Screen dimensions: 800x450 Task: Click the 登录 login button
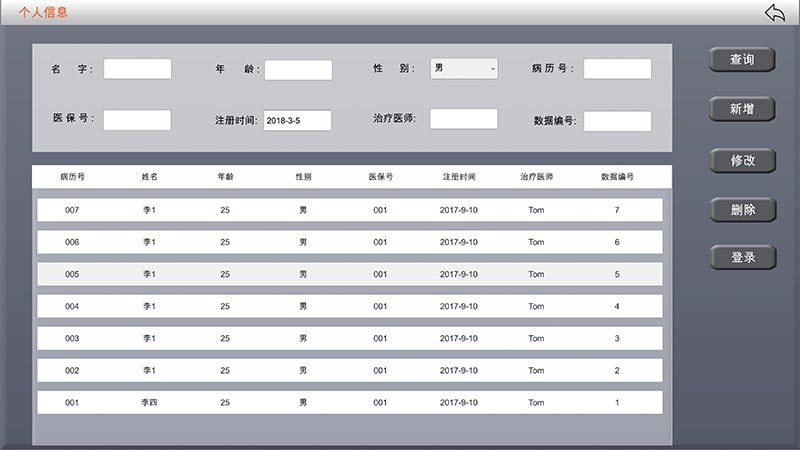point(742,257)
